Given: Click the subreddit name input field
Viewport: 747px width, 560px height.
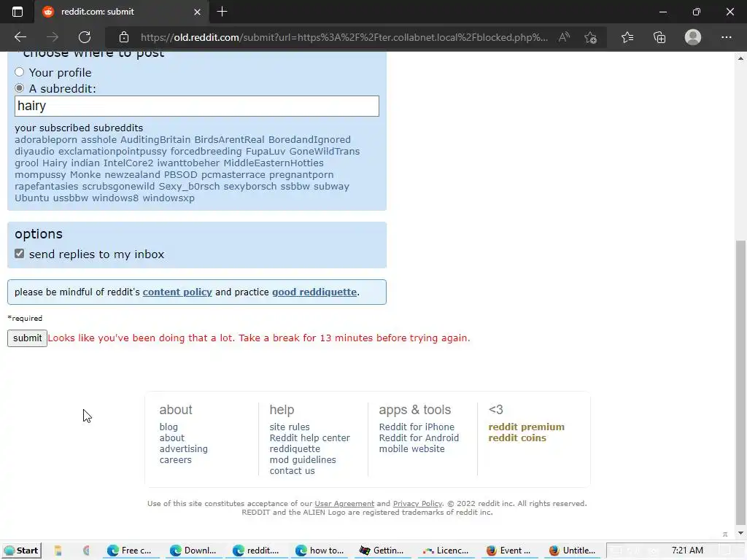Looking at the screenshot, I should [197, 106].
